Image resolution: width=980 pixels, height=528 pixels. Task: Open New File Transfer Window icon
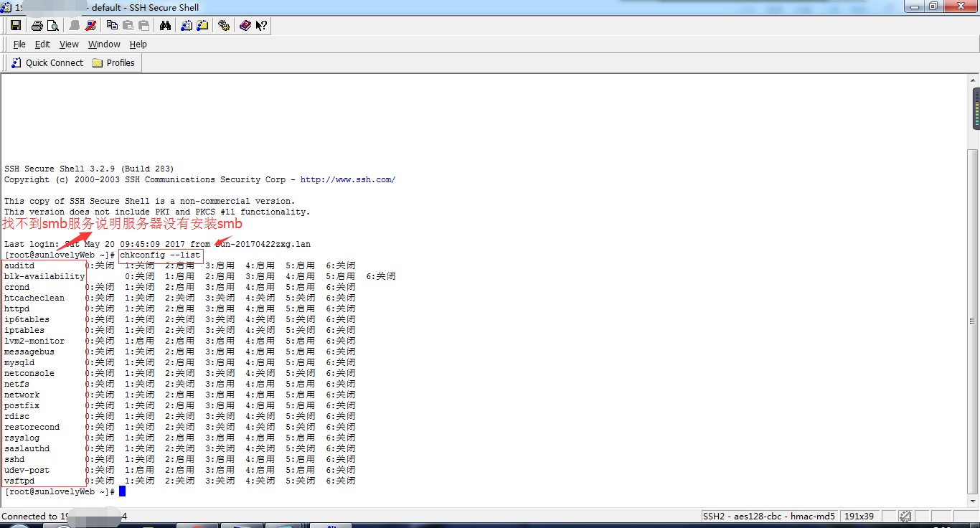(x=202, y=25)
